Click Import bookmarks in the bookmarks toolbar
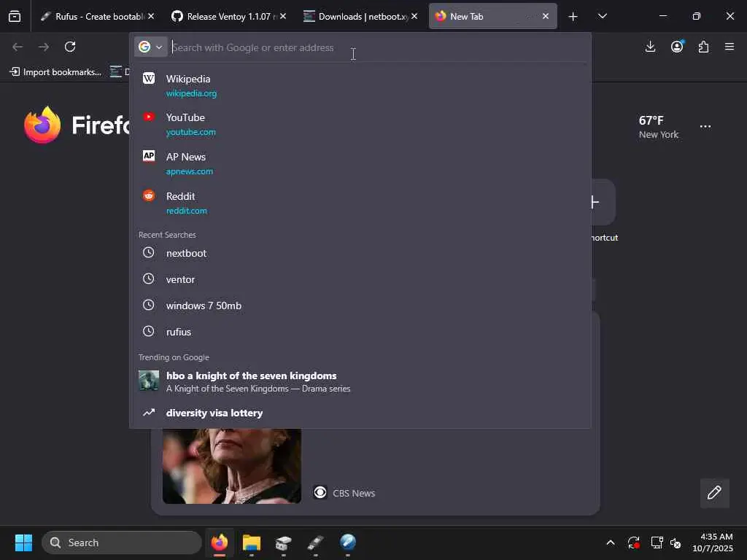 (x=55, y=72)
